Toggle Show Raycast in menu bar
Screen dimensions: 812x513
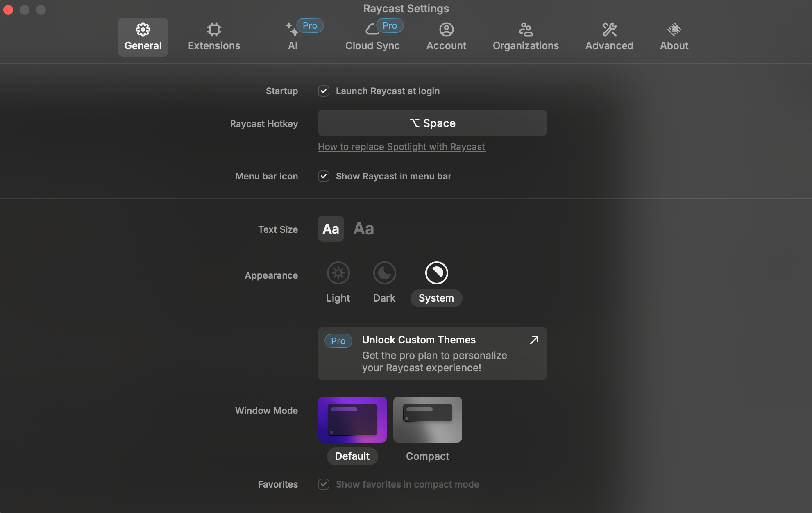324,176
